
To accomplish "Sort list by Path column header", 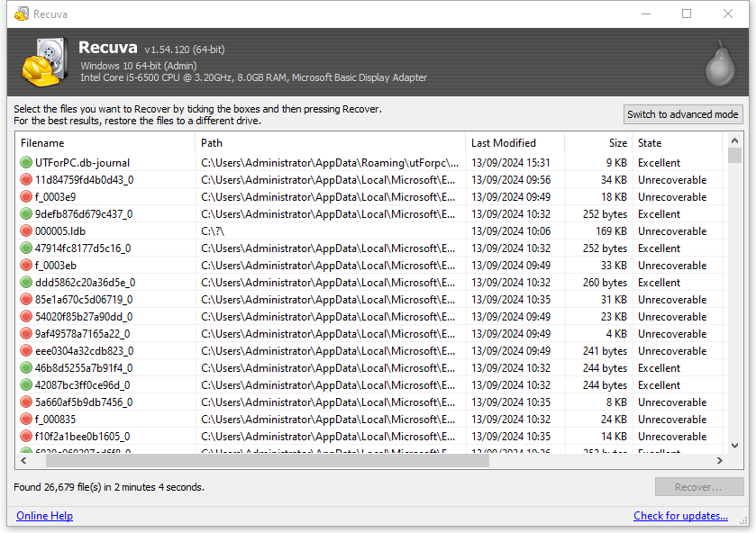I will tap(331, 143).
